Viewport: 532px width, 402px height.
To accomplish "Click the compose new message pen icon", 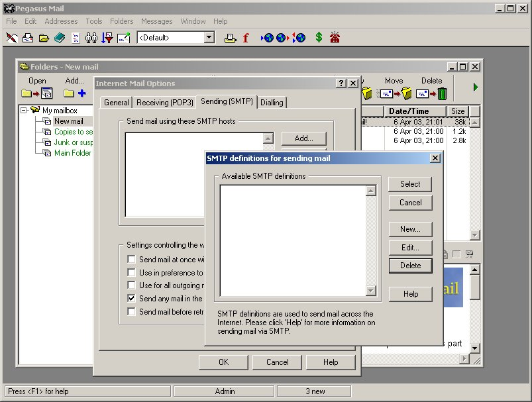I will pyautogui.click(x=12, y=38).
